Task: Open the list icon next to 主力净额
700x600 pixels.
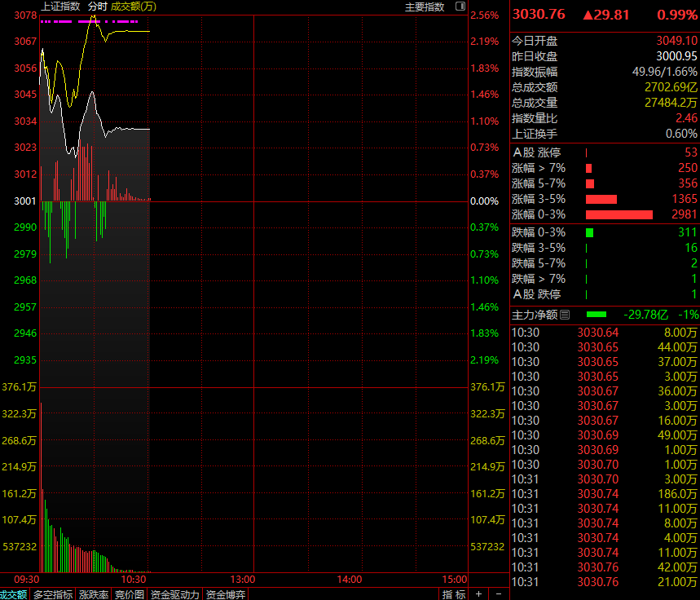Action: [x=565, y=315]
